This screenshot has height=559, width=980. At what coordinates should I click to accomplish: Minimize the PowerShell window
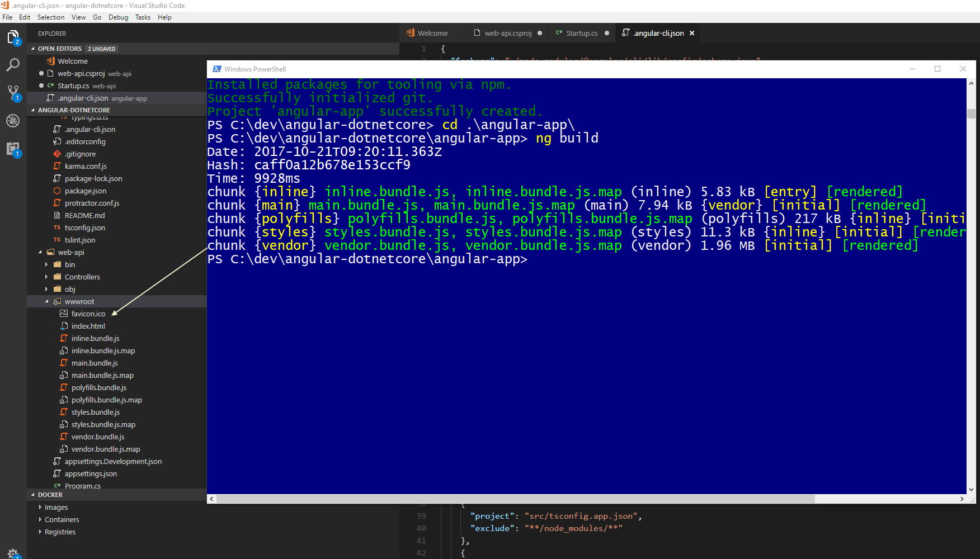point(912,69)
